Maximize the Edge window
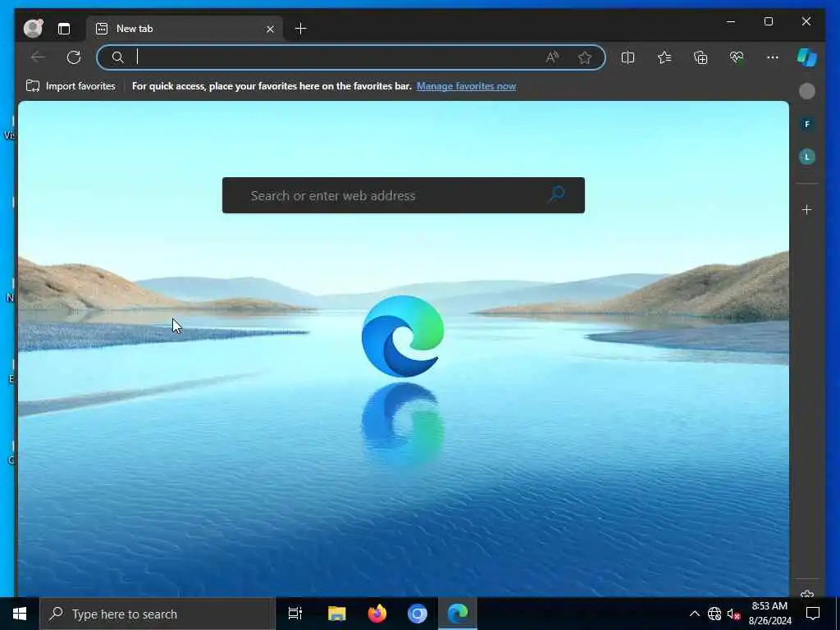840x630 pixels. tap(768, 22)
